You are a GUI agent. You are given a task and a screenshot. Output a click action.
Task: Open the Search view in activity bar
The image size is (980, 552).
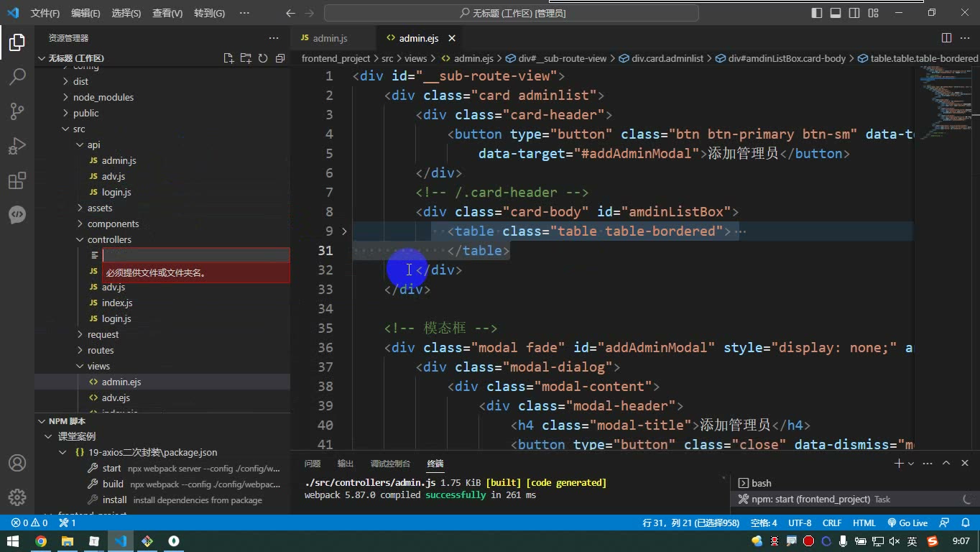17,76
